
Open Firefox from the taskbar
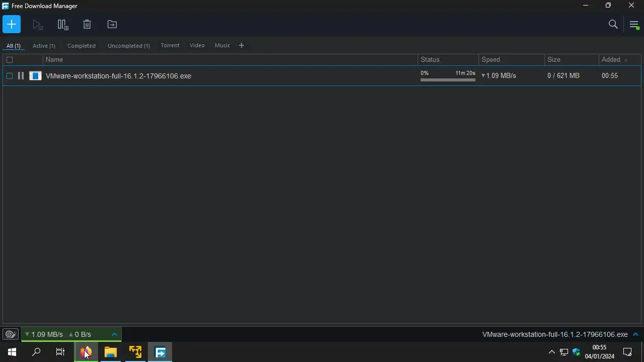86,352
